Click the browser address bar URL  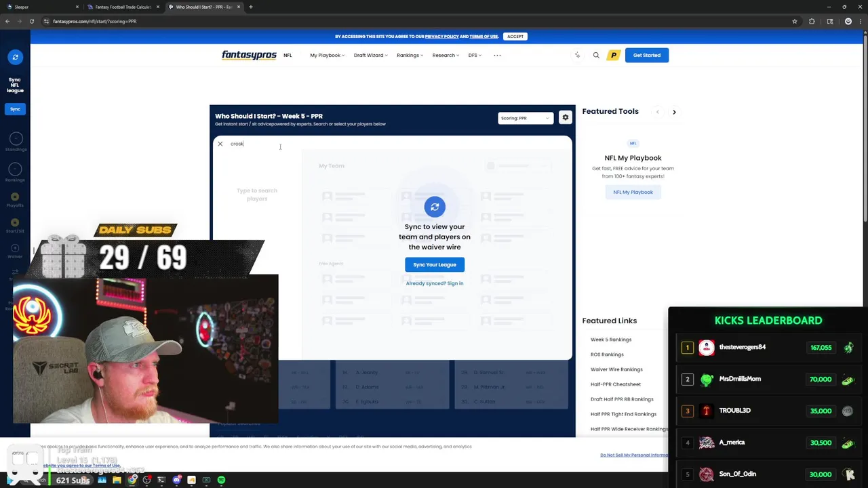pyautogui.click(x=94, y=21)
